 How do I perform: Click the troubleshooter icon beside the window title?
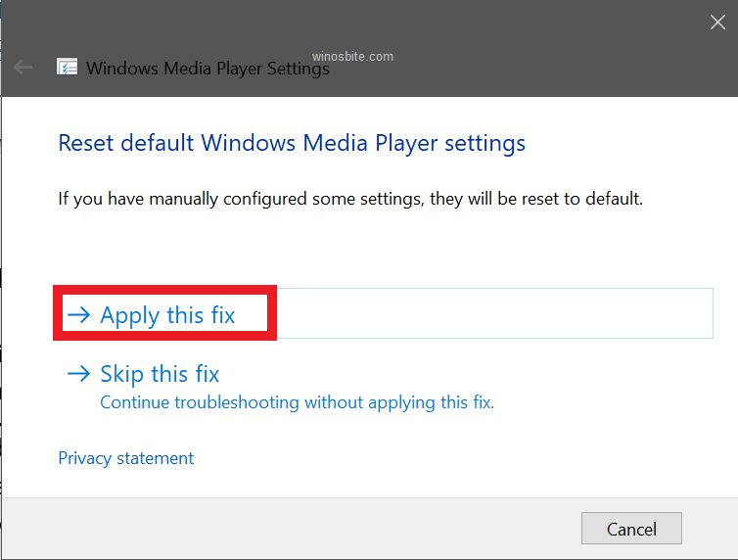[x=68, y=68]
